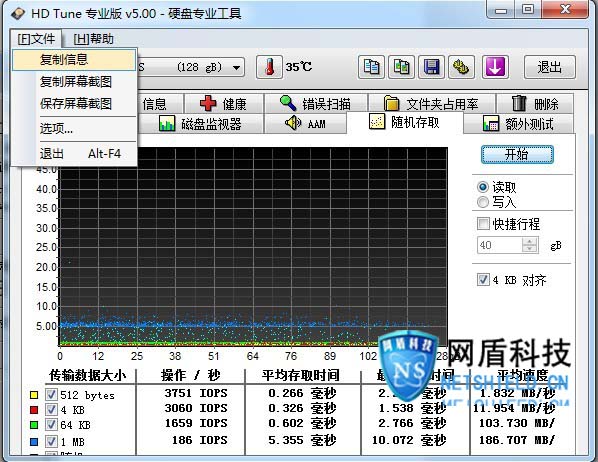Switch to the 文件夹占用率 tab
This screenshot has width=598, height=462.
[432, 103]
